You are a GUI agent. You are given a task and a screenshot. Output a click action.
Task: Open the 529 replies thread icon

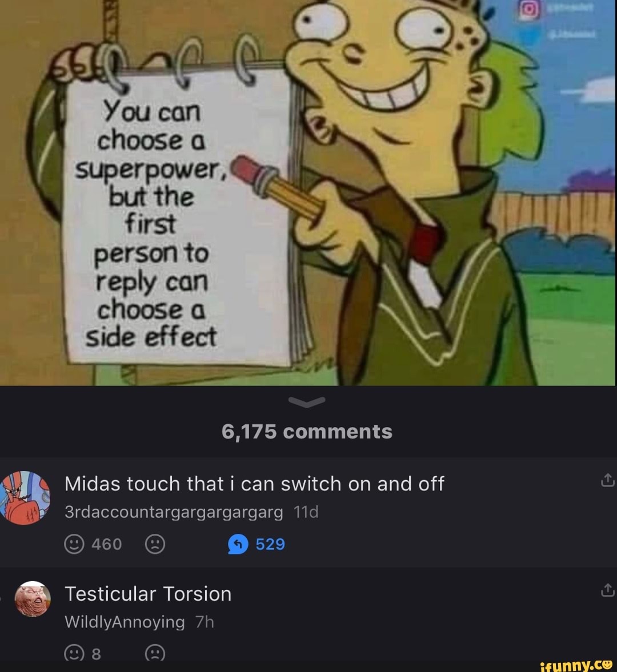(238, 544)
